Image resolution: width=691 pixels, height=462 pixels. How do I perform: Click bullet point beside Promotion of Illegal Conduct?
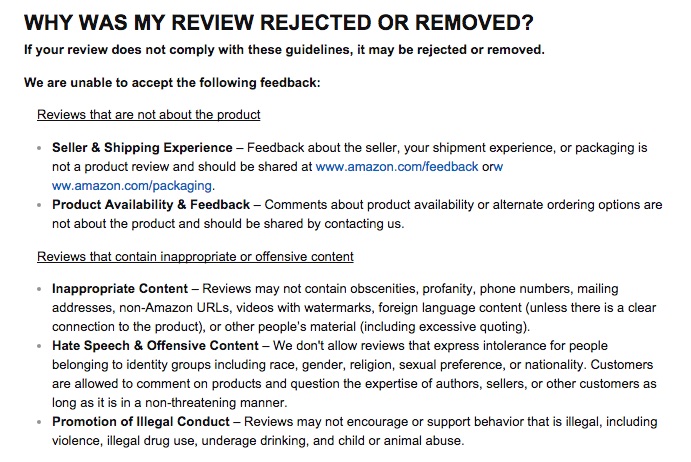(x=40, y=422)
